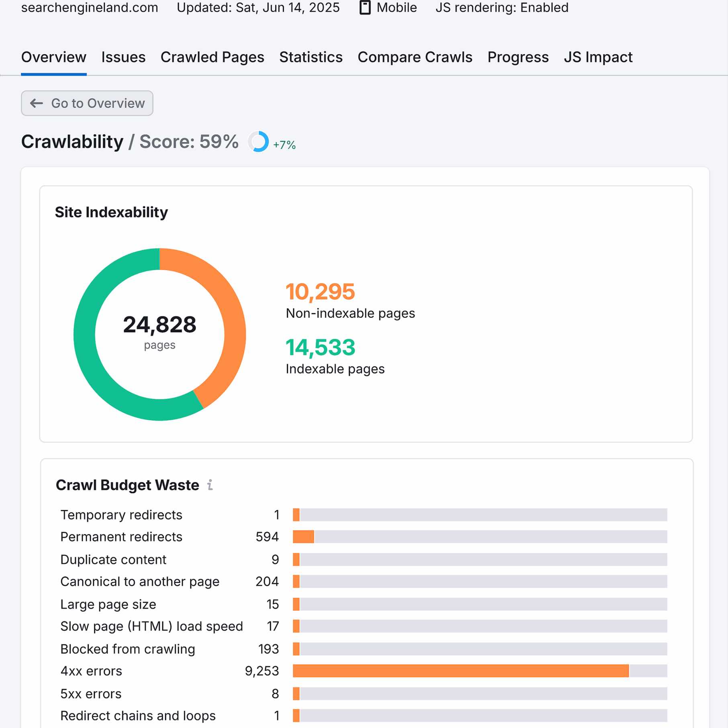The image size is (728, 728).
Task: Click the 14,533 indexable pages number
Action: pos(320,348)
